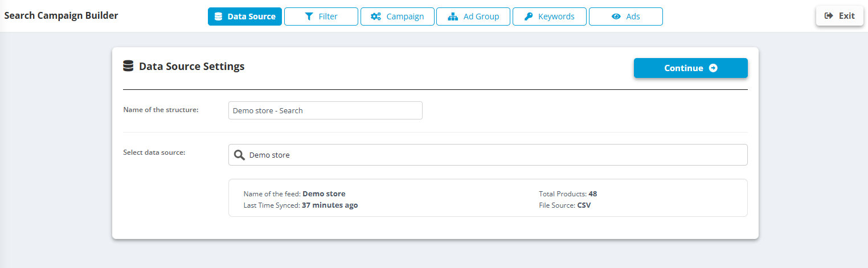Image resolution: width=868 pixels, height=268 pixels.
Task: Open the Data Source step tab
Action: coord(245,17)
